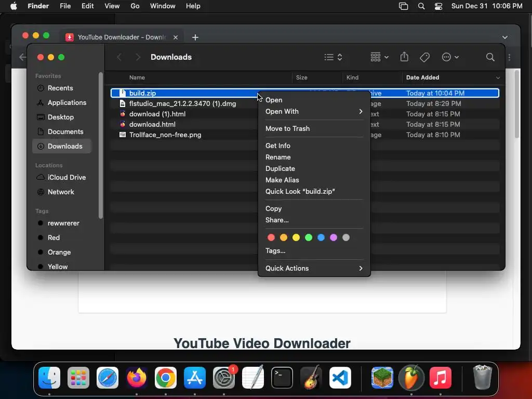The image size is (532, 399).
Task: Choose Share… in context menu
Action: [314, 220]
